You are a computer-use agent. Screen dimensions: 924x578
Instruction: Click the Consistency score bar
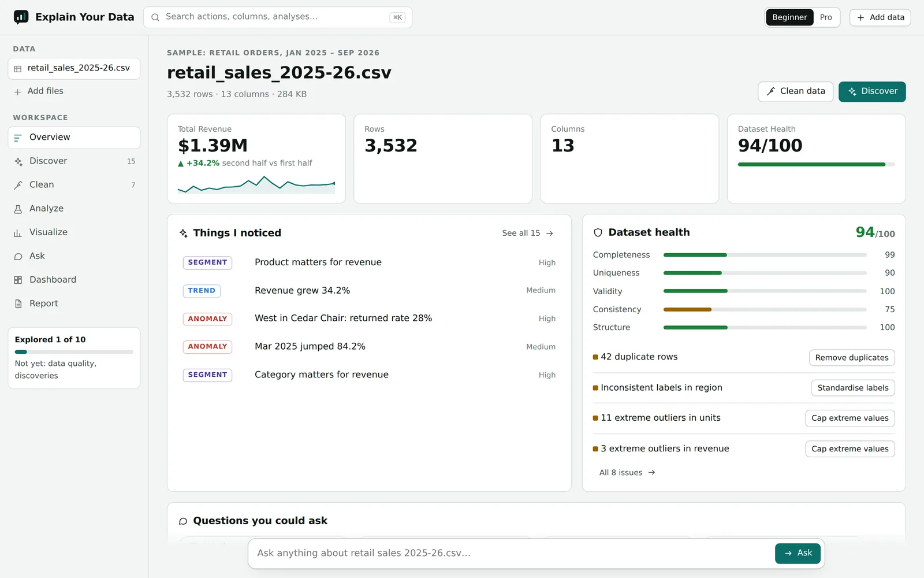click(x=765, y=310)
